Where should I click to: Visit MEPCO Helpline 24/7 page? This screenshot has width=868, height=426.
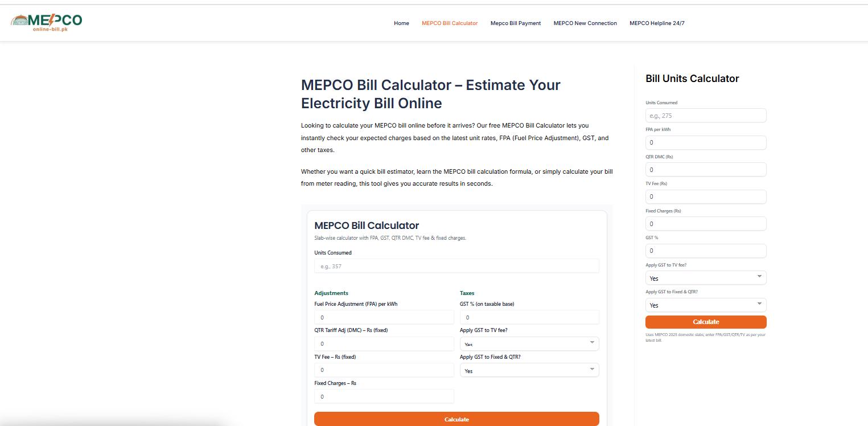pos(657,23)
